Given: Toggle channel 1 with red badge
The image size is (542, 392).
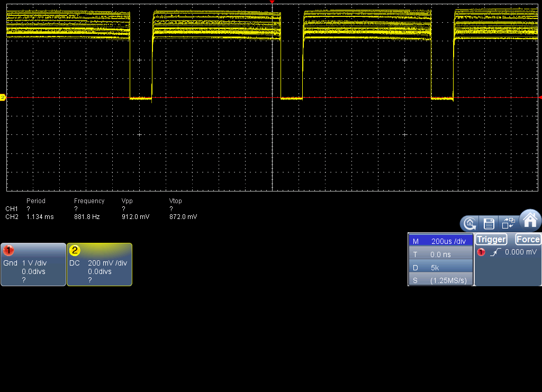Looking at the screenshot, I should click(x=8, y=250).
